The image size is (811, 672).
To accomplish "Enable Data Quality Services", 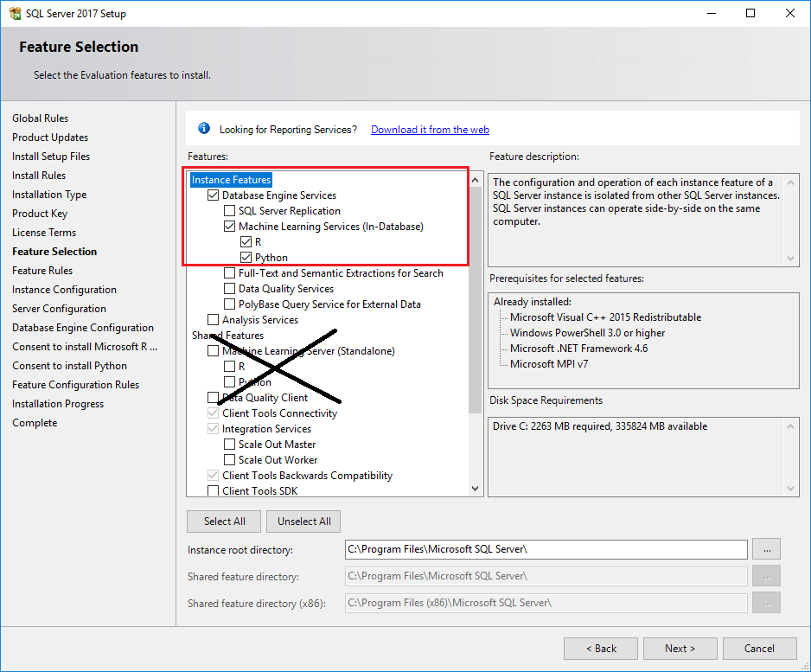I will (229, 288).
